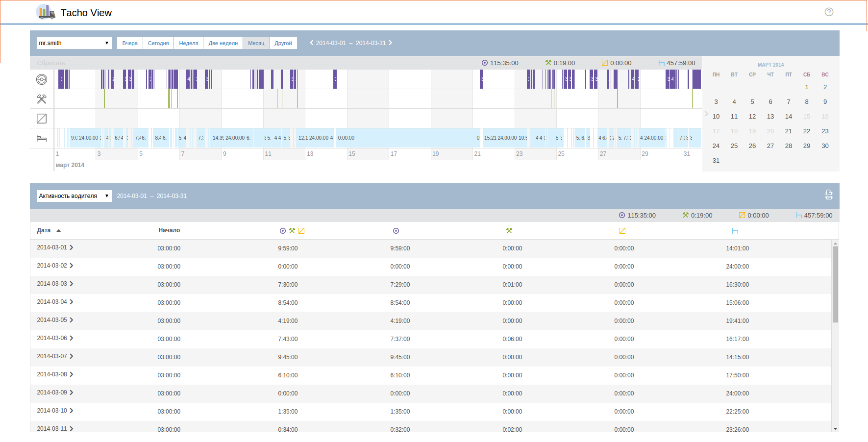Click the Сбросить reset link

51,63
